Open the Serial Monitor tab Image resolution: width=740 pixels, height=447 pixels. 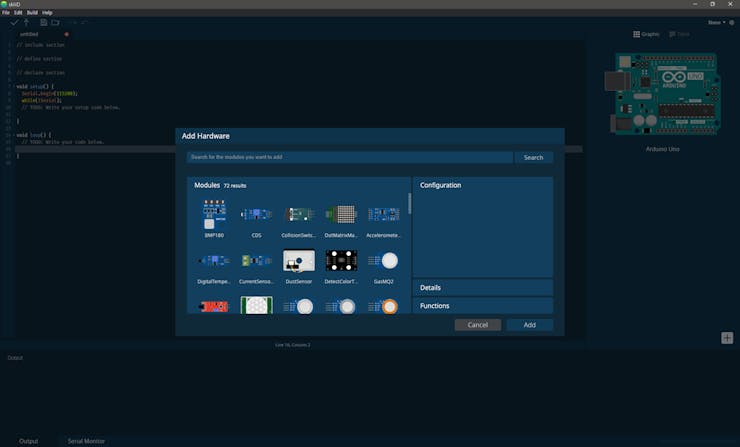click(x=86, y=441)
